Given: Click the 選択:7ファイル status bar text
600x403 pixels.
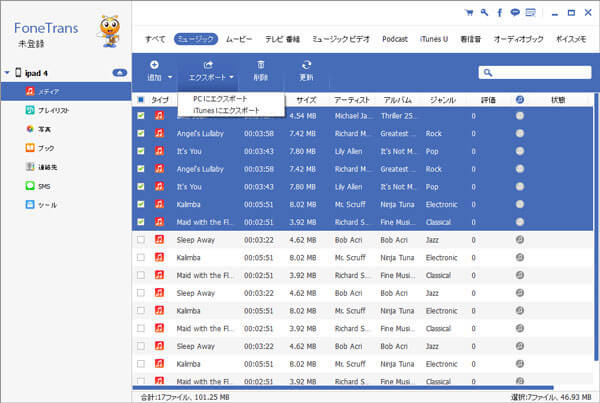Looking at the screenshot, I should 551,397.
